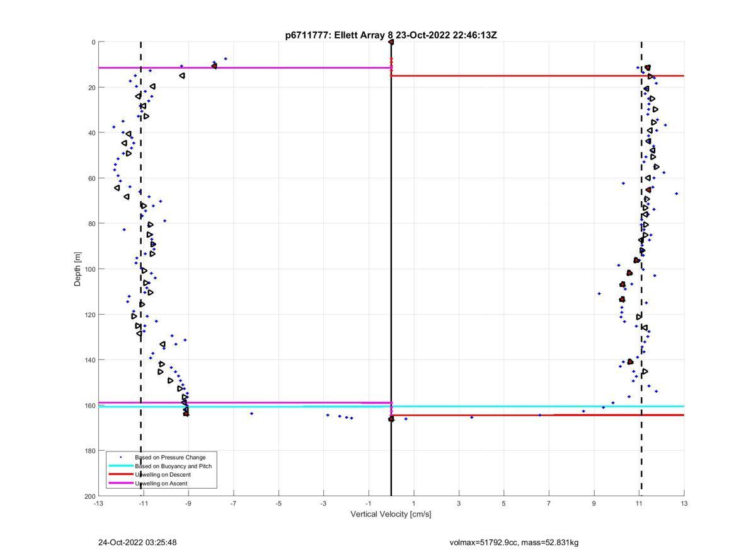The height and width of the screenshot is (558, 756).
Task: Select the 'Based on Pressure Change' legend label
Action: pos(170,457)
